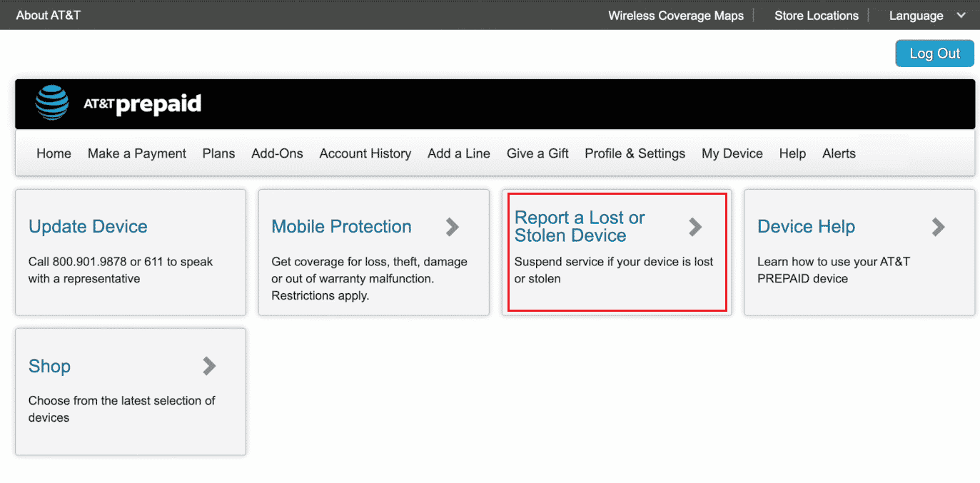Open the Device Help heading link
This screenshot has height=483, width=980.
(x=806, y=227)
